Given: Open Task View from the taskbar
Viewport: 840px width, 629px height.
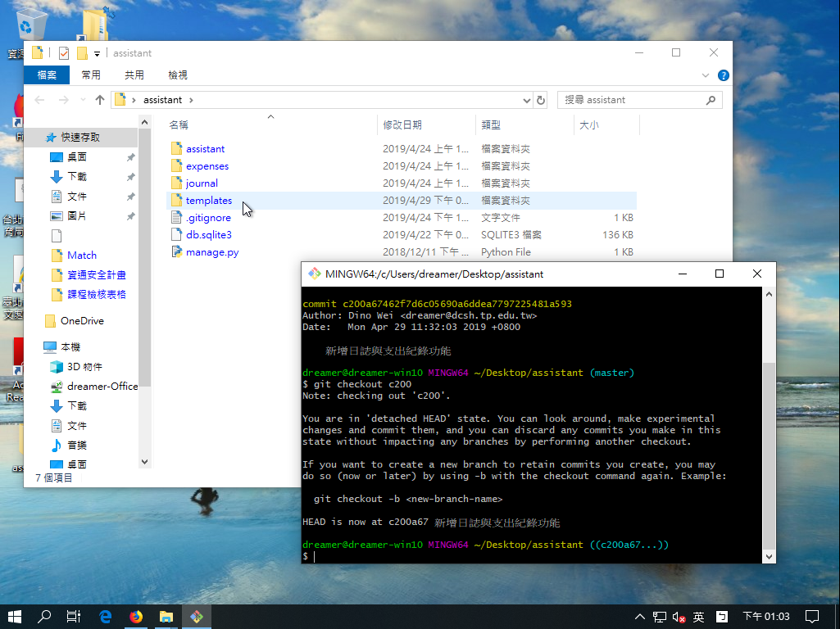Looking at the screenshot, I should click(74, 617).
